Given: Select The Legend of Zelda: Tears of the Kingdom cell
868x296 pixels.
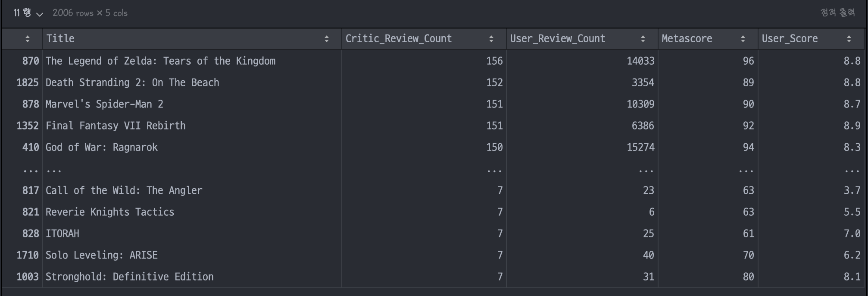Looking at the screenshot, I should pos(192,61).
